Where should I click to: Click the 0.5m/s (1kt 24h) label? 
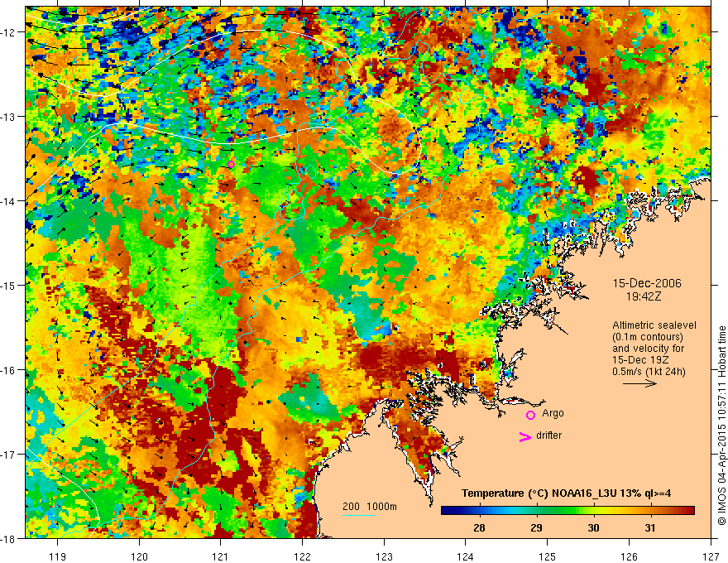(x=649, y=372)
